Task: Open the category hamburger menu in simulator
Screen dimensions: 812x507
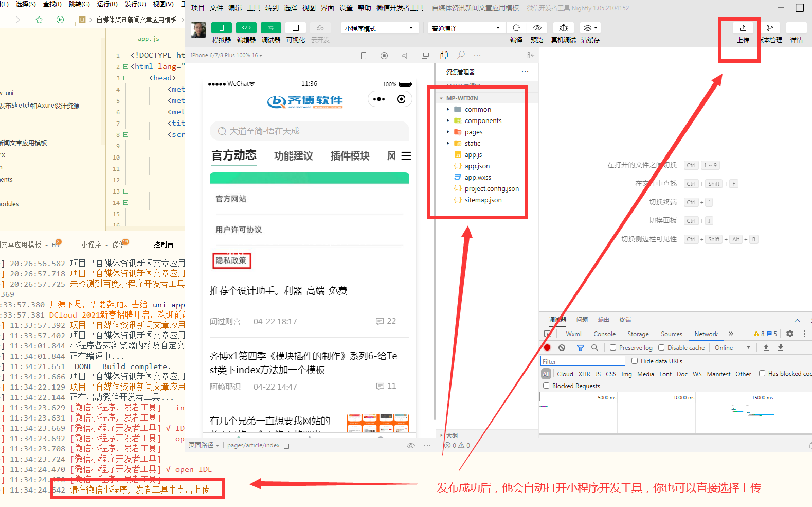Action: click(406, 156)
